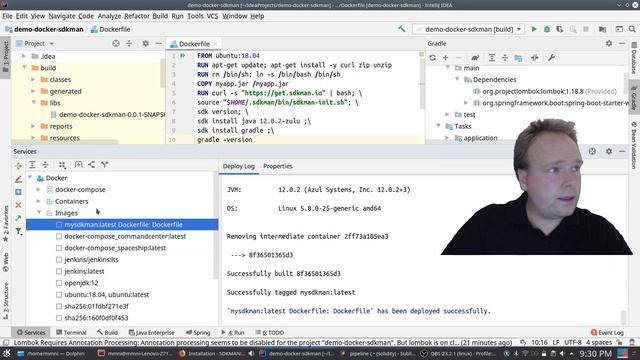Stop the running process square icon

pos(586,29)
